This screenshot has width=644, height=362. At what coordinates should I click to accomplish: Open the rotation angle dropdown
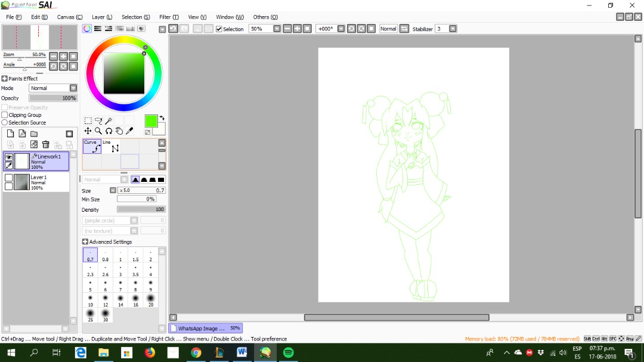click(x=341, y=29)
